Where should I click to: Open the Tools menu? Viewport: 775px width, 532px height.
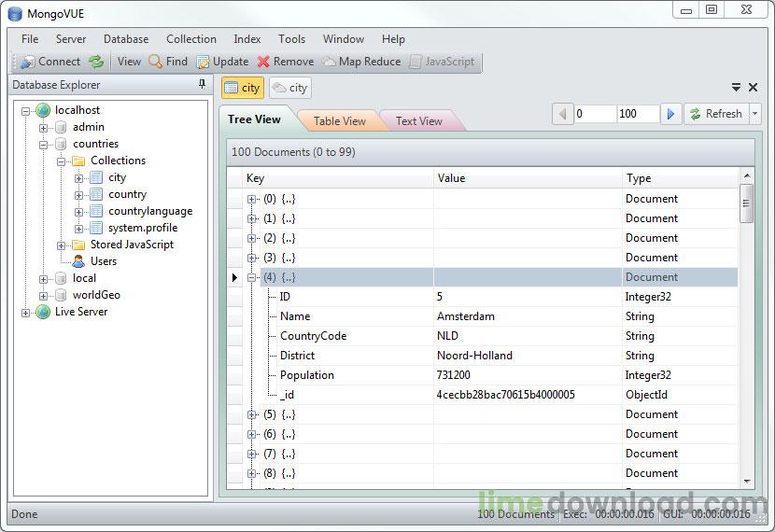pos(291,39)
